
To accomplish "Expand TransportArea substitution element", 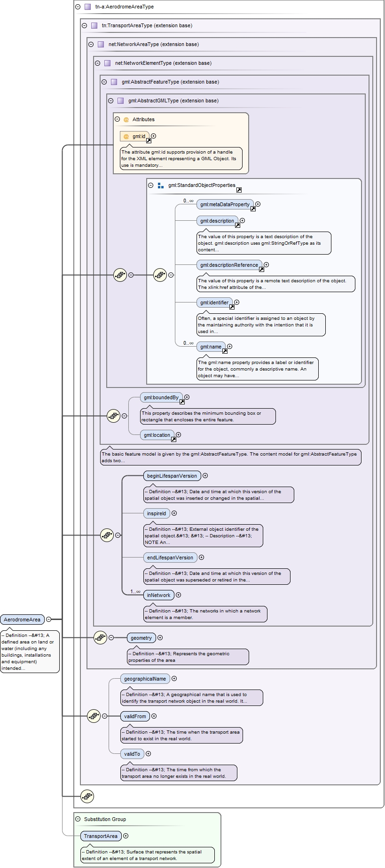I will (x=126, y=836).
